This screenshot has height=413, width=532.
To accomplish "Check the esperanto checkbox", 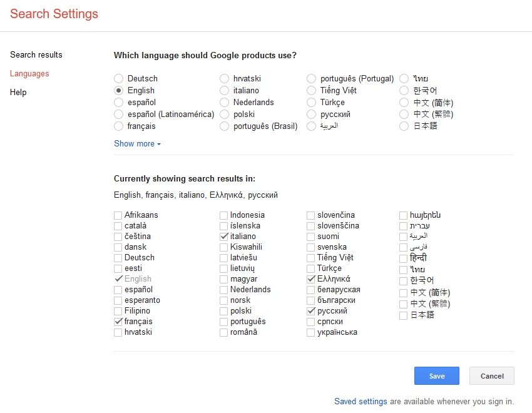I will coord(118,300).
